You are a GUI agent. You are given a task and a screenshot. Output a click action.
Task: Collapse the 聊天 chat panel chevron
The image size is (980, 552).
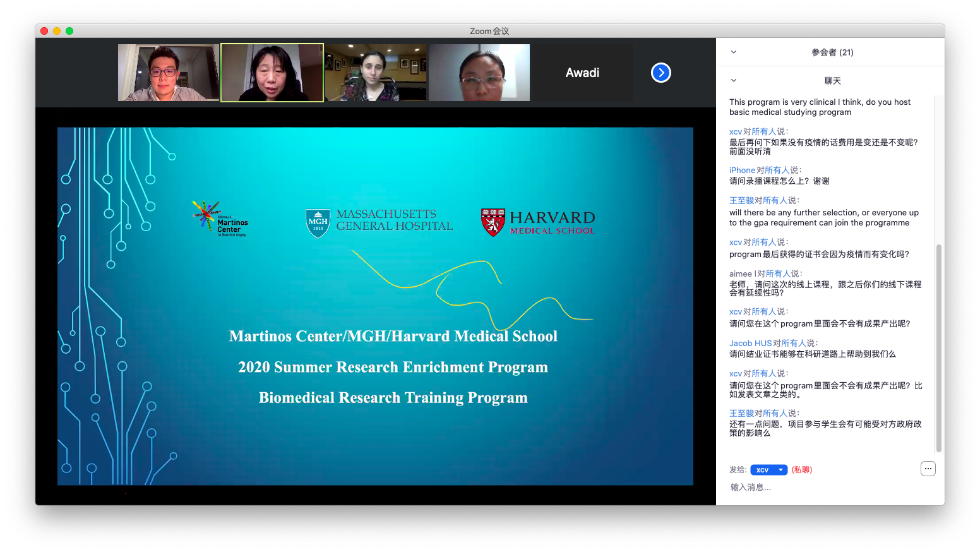(x=734, y=81)
